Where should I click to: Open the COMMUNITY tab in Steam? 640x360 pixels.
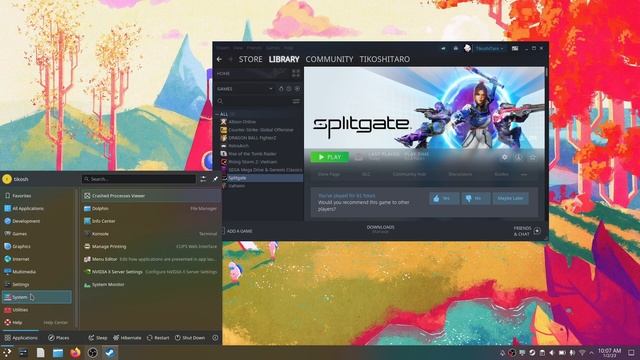point(329,59)
